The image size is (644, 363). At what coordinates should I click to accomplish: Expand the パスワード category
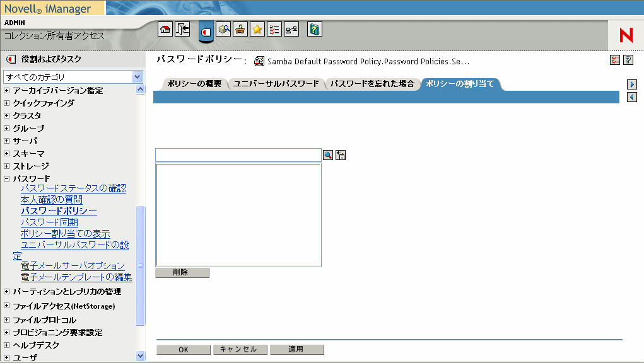click(6, 178)
